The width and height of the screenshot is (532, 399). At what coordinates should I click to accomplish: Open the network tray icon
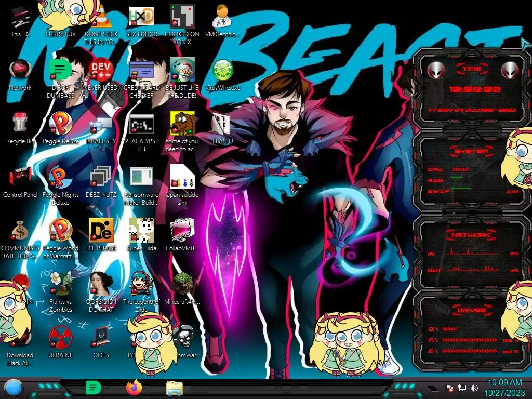click(462, 388)
